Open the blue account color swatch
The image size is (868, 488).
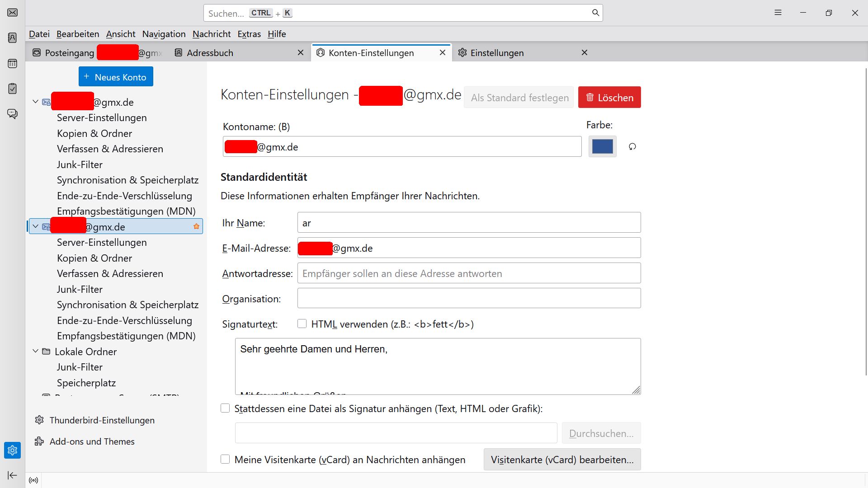(x=602, y=147)
